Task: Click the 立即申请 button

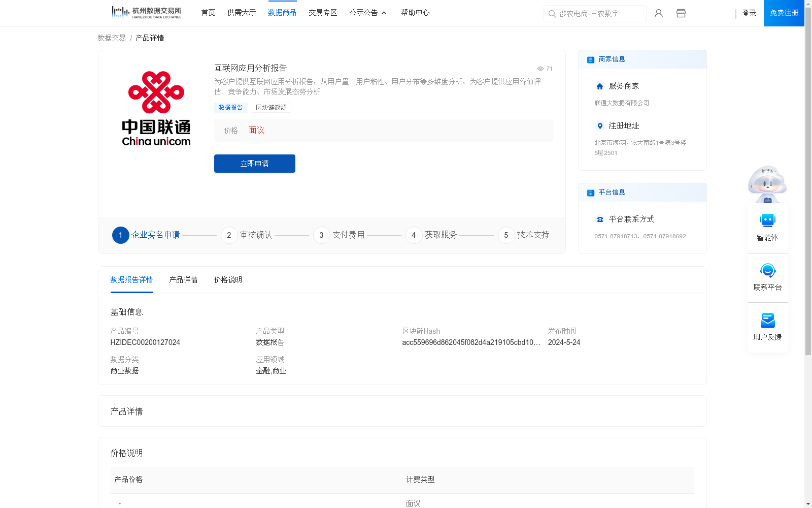Action: (x=255, y=164)
